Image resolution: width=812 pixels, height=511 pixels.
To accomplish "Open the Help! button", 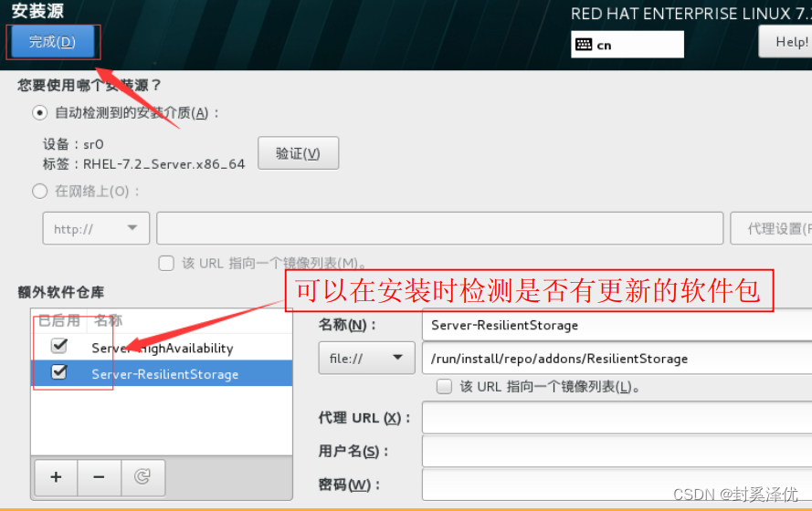I will coord(786,41).
